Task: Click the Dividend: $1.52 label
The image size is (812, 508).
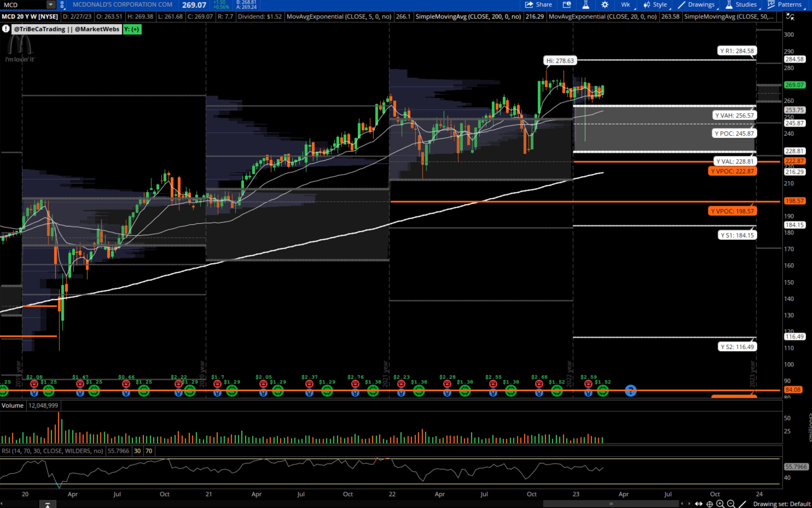Action: tap(260, 17)
